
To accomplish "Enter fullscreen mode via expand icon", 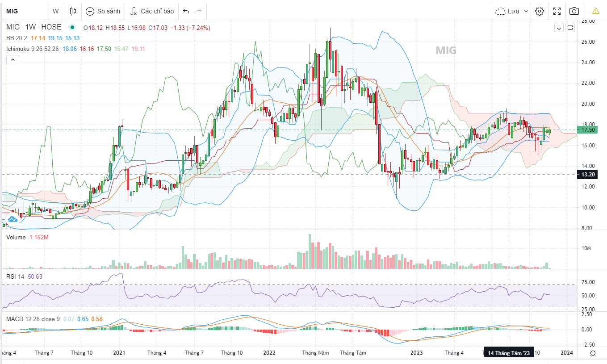I will tap(557, 11).
